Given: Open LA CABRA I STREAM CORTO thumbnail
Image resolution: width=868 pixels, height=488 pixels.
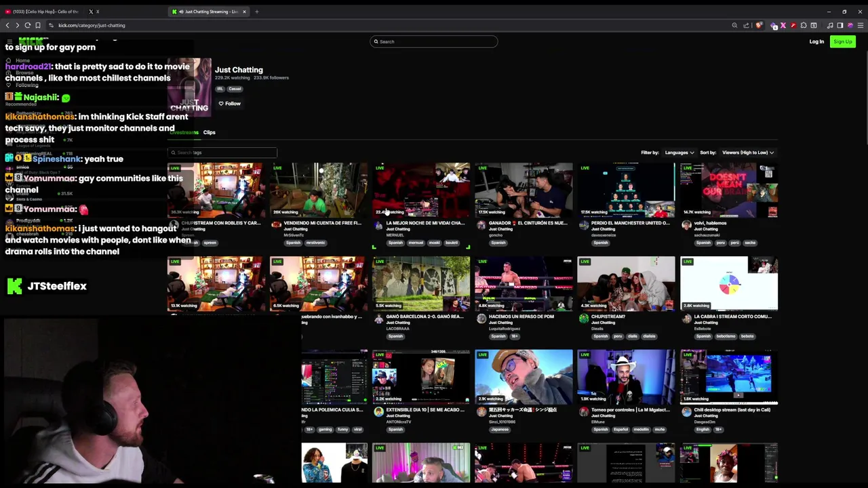Looking at the screenshot, I should pos(729,283).
